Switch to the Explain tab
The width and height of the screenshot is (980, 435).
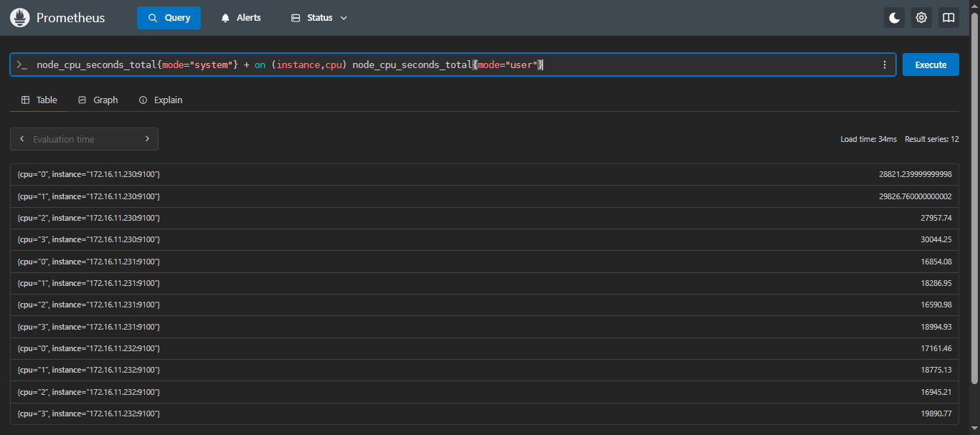coord(161,100)
